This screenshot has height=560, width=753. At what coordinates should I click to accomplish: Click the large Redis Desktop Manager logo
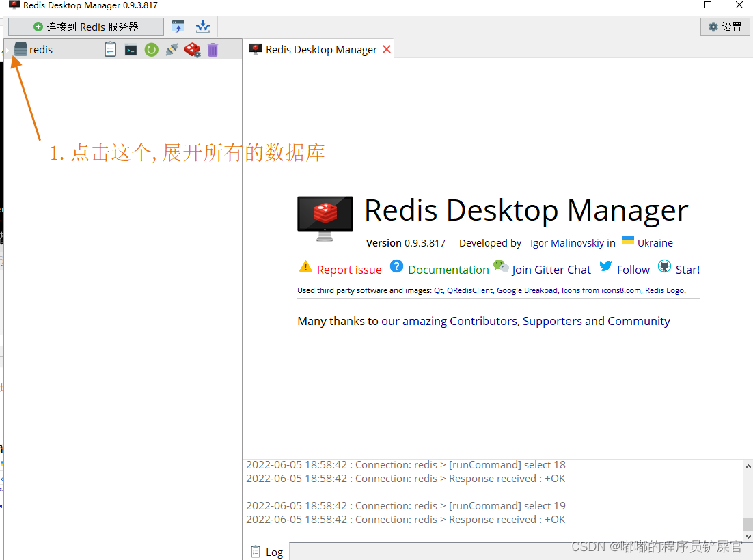pos(325,219)
